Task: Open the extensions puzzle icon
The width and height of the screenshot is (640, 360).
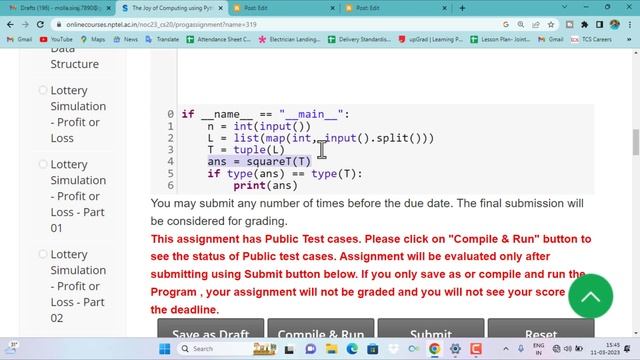Action: tap(584, 24)
